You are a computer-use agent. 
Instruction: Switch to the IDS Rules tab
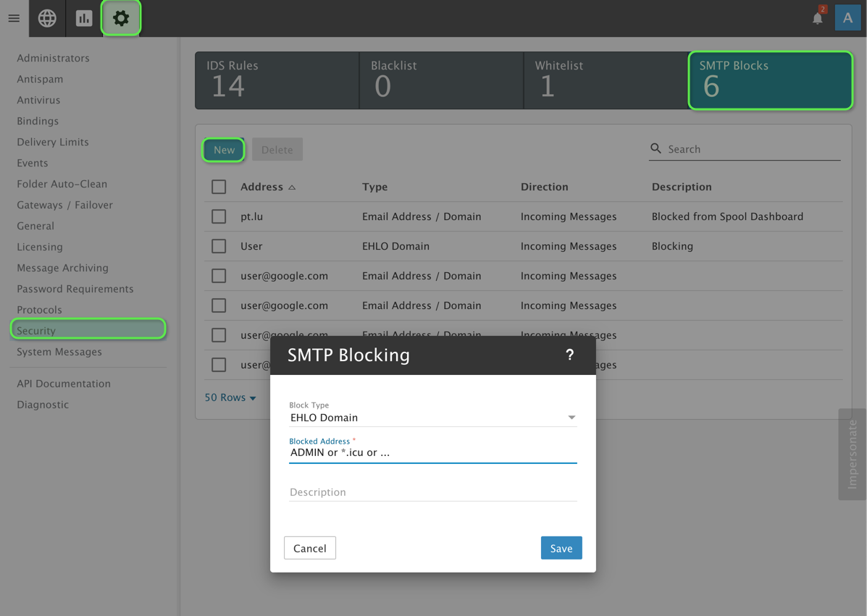(x=277, y=80)
